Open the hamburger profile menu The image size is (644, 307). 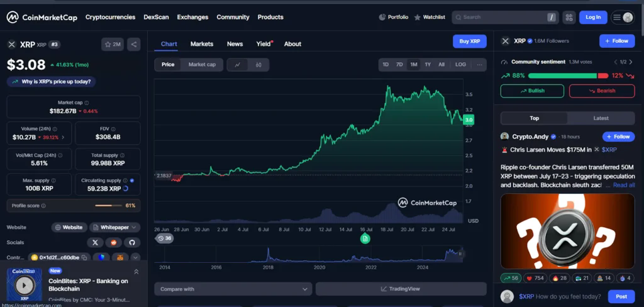[x=623, y=17]
